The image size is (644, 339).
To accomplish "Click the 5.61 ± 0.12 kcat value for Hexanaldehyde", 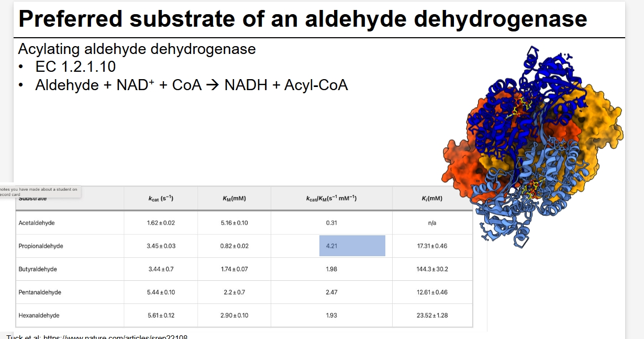I will [161, 315].
